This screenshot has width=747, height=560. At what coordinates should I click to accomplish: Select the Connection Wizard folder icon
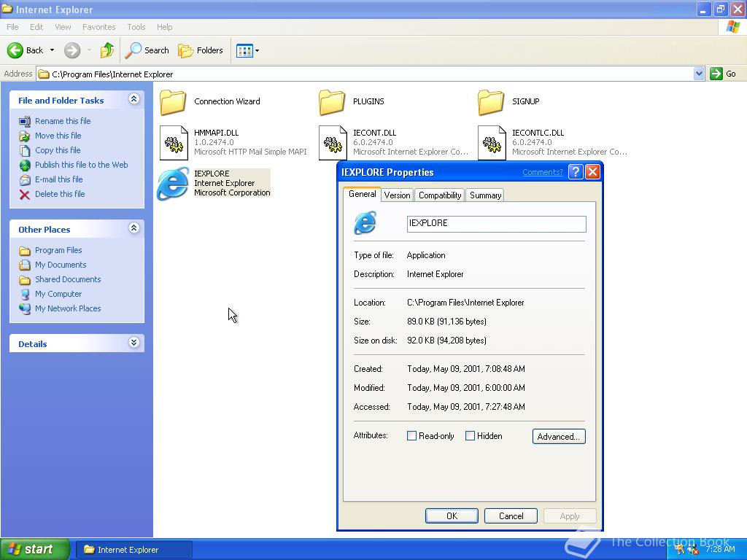tap(173, 102)
